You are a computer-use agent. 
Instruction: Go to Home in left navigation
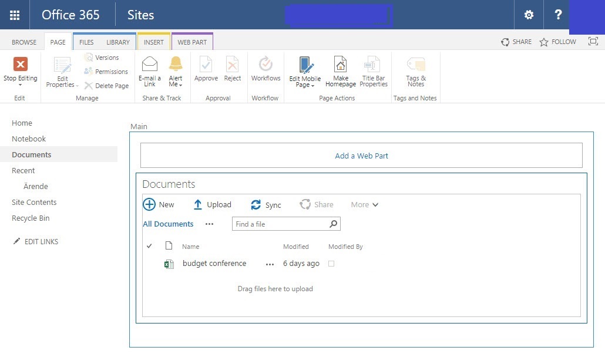pyautogui.click(x=22, y=123)
